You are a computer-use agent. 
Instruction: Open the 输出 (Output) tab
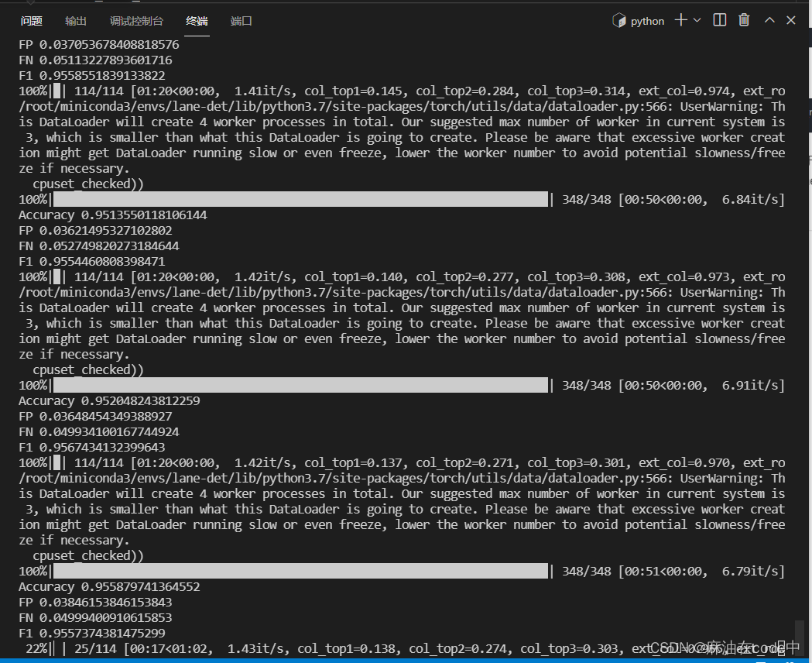click(76, 21)
